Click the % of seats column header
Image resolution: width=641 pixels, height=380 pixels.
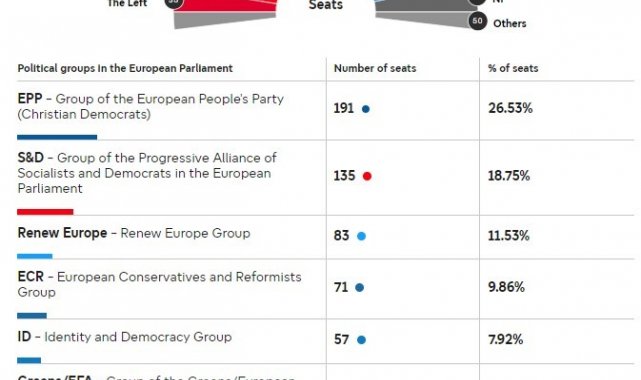(x=513, y=68)
